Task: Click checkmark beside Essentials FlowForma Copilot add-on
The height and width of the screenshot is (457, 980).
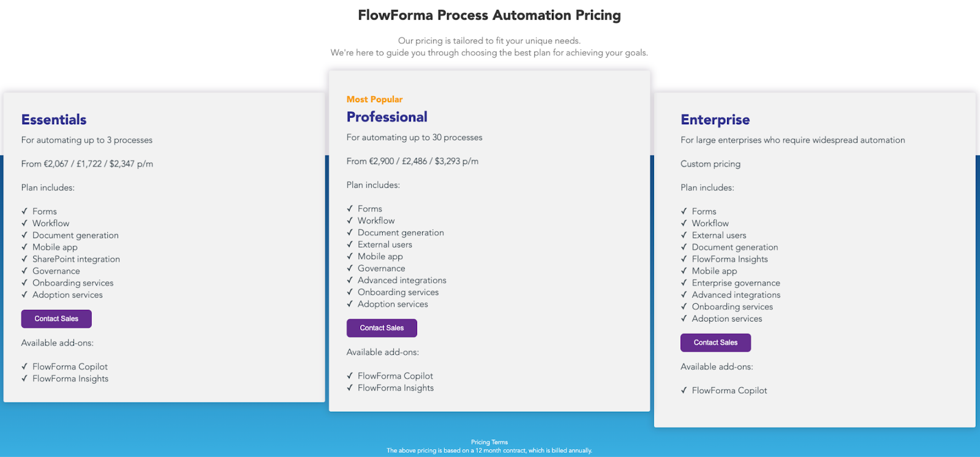Action: pyautogui.click(x=24, y=366)
